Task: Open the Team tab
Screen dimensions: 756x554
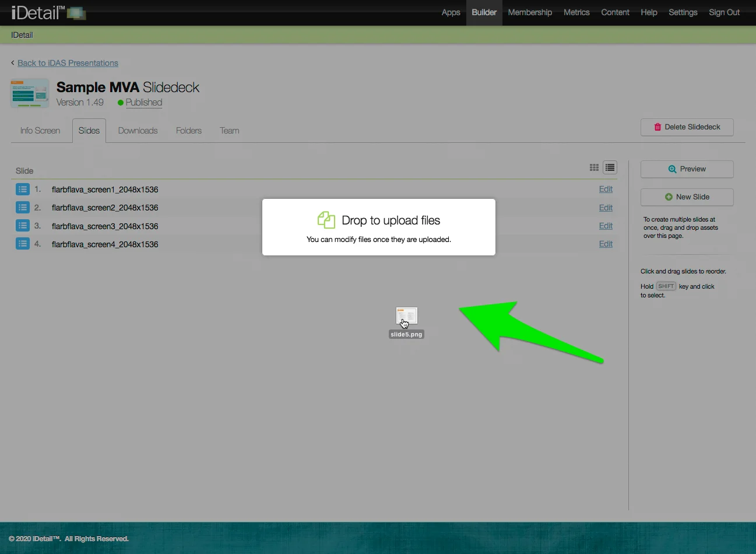Action: tap(230, 131)
